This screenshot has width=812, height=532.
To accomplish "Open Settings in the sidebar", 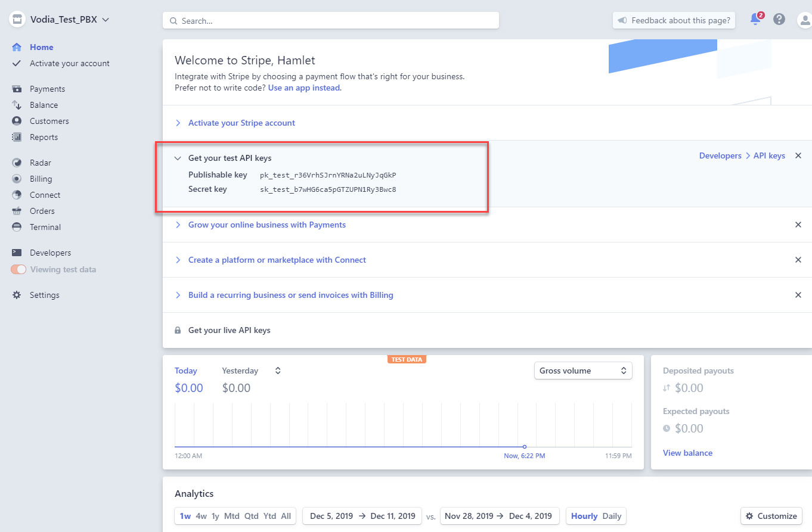I will coord(45,295).
